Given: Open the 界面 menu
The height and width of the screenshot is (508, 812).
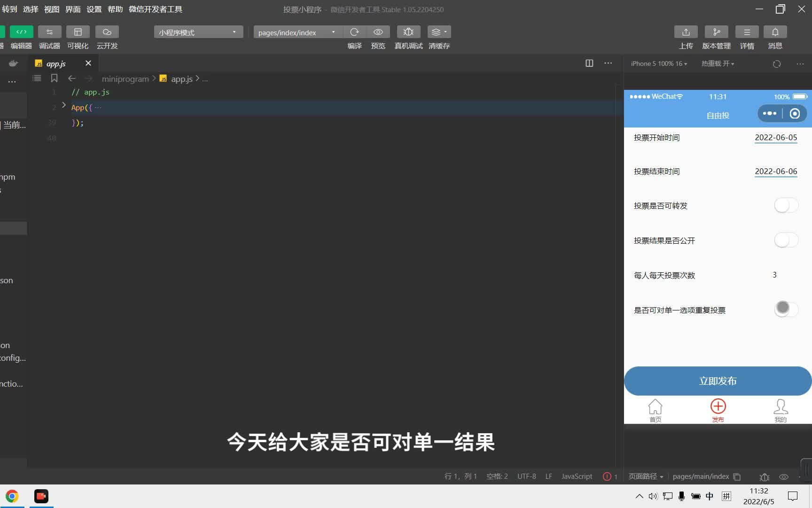Looking at the screenshot, I should pos(73,9).
